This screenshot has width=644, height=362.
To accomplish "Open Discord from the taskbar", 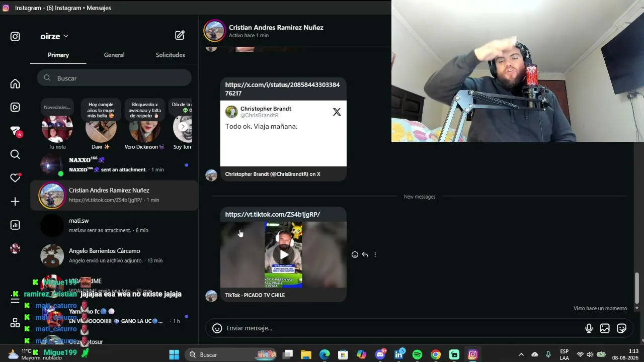I will pyautogui.click(x=380, y=355).
